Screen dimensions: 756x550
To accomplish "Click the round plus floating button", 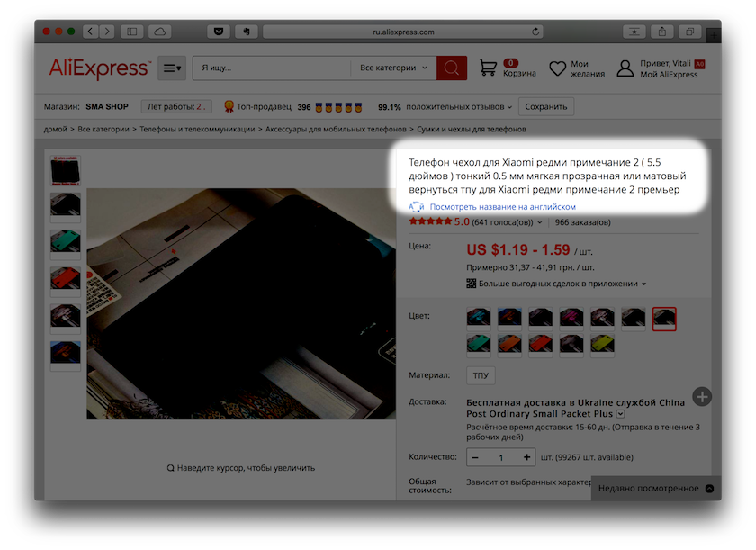I will (702, 397).
